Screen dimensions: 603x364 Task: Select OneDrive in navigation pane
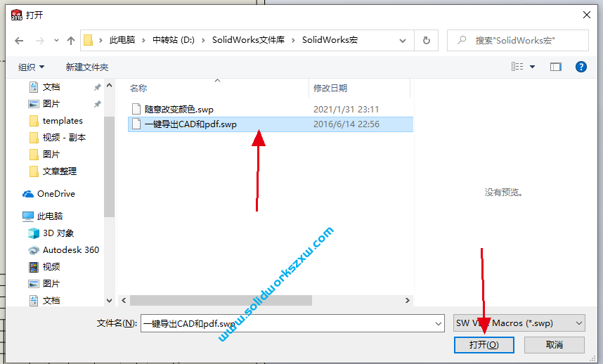(56, 194)
